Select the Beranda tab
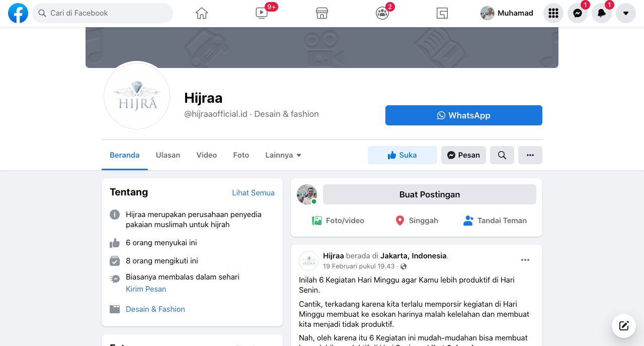Screen dimensions: 644x346 coord(125,155)
